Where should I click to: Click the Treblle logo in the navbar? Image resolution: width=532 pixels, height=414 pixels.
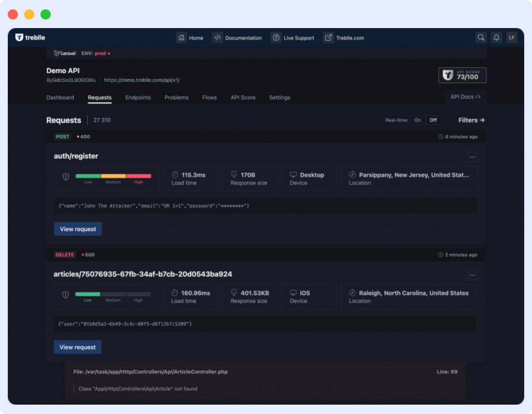(x=30, y=37)
